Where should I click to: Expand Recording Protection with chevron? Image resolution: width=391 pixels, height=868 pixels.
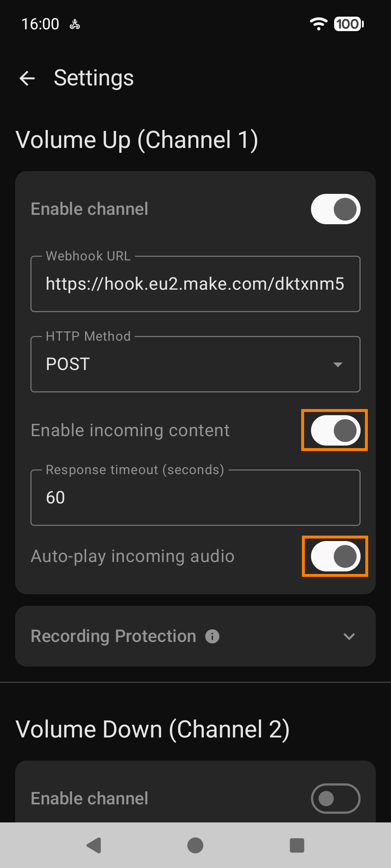pyautogui.click(x=349, y=636)
